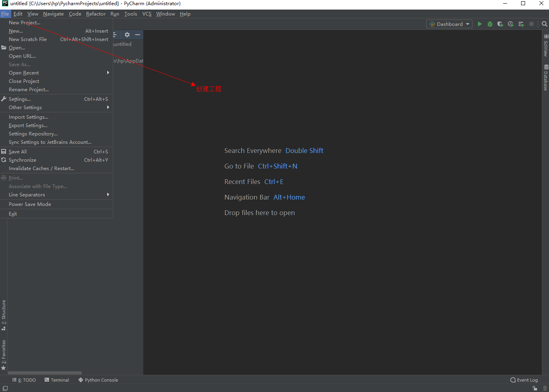
Task: Click the inspector icon at status bar far right
Action: coord(545,388)
